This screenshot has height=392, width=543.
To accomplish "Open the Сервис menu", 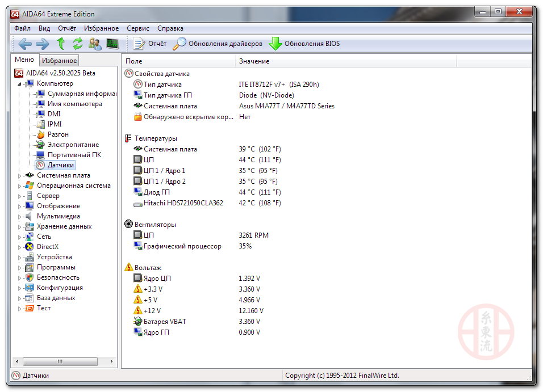I will pyautogui.click(x=138, y=28).
